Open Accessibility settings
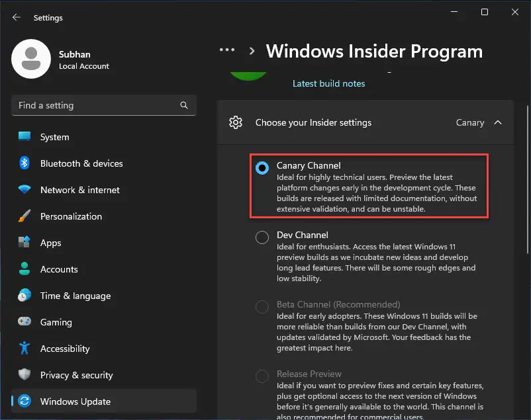The image size is (531, 420). click(x=104, y=348)
